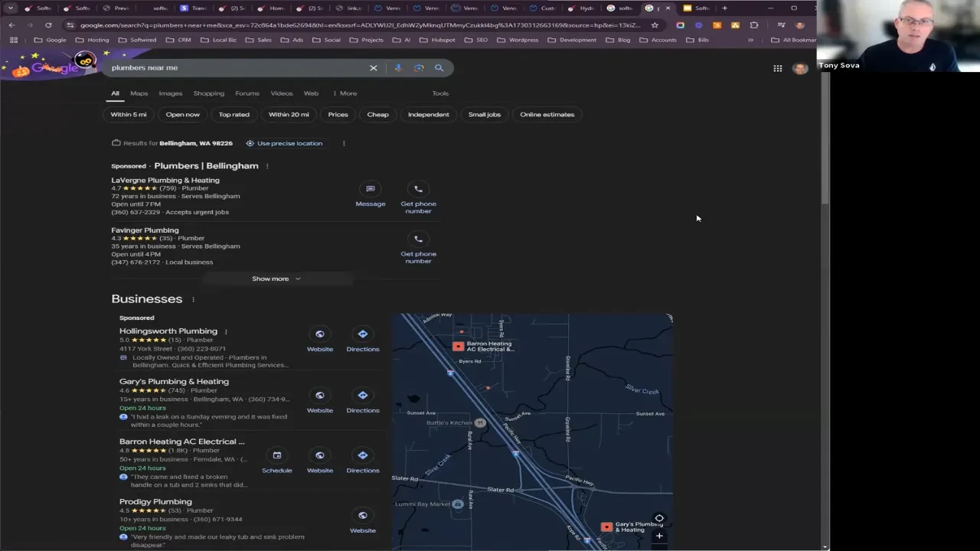Screen dimensions: 980x551
Task: Open Prodigy Plumbing website icon
Action: 363,515
